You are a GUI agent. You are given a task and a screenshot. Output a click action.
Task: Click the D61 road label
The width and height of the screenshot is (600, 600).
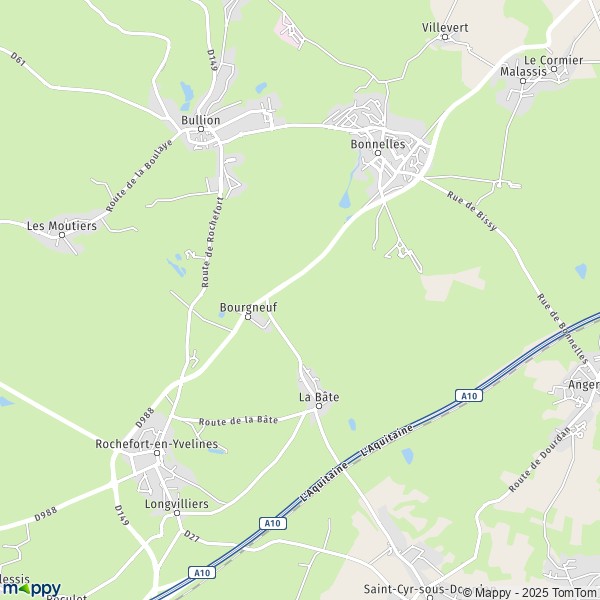(18, 59)
